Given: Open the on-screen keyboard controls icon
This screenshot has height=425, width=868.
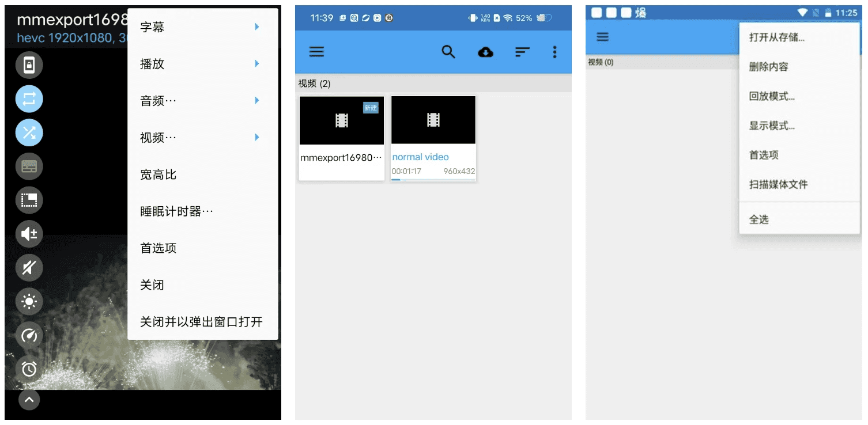Looking at the screenshot, I should tap(29, 166).
